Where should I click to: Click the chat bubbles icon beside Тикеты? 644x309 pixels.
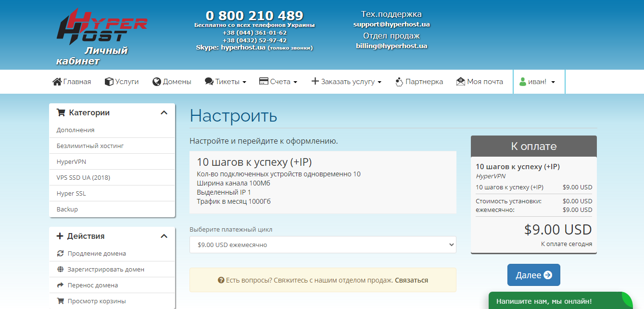pos(209,82)
